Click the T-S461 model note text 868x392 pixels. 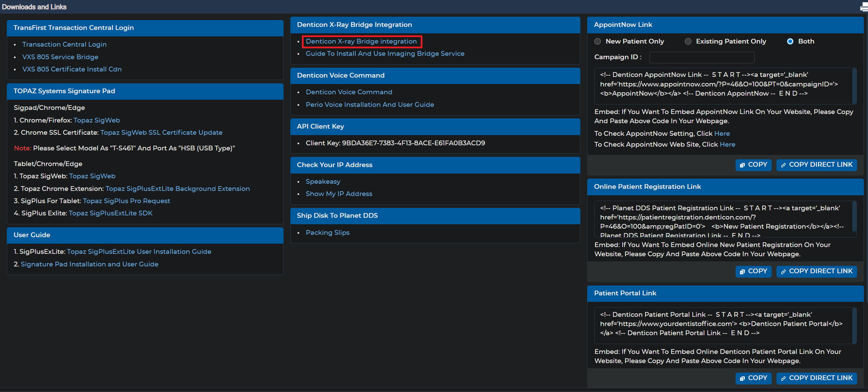(124, 148)
